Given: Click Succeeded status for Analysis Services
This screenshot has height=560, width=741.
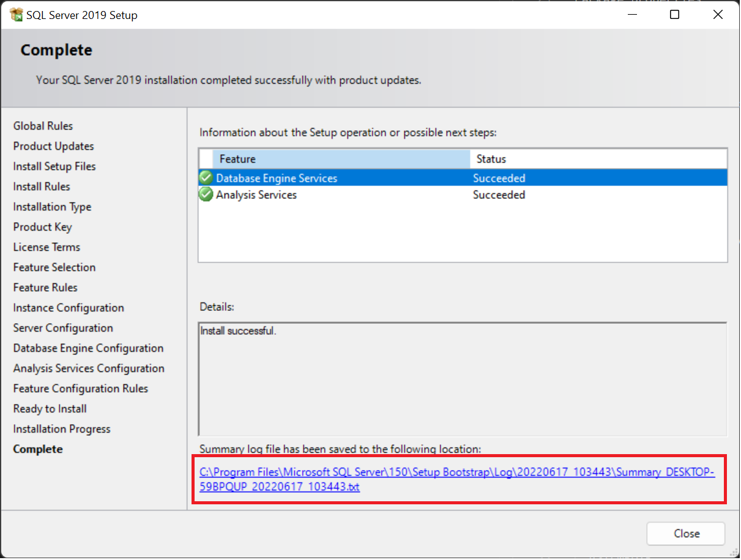Looking at the screenshot, I should coord(499,195).
